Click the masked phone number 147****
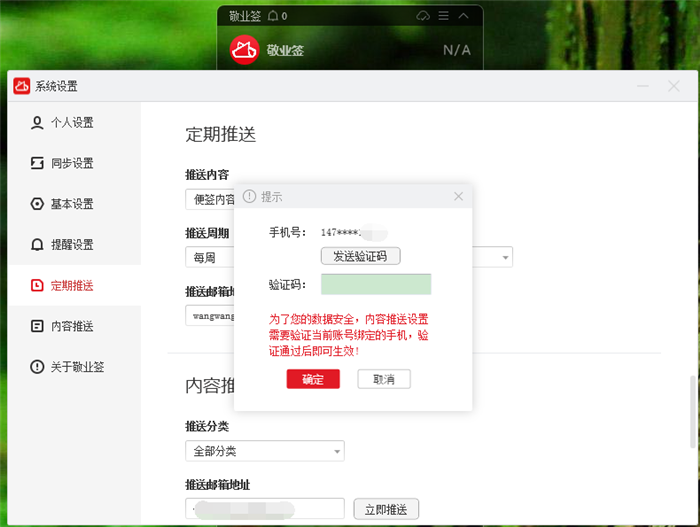700x527 pixels. click(x=342, y=232)
